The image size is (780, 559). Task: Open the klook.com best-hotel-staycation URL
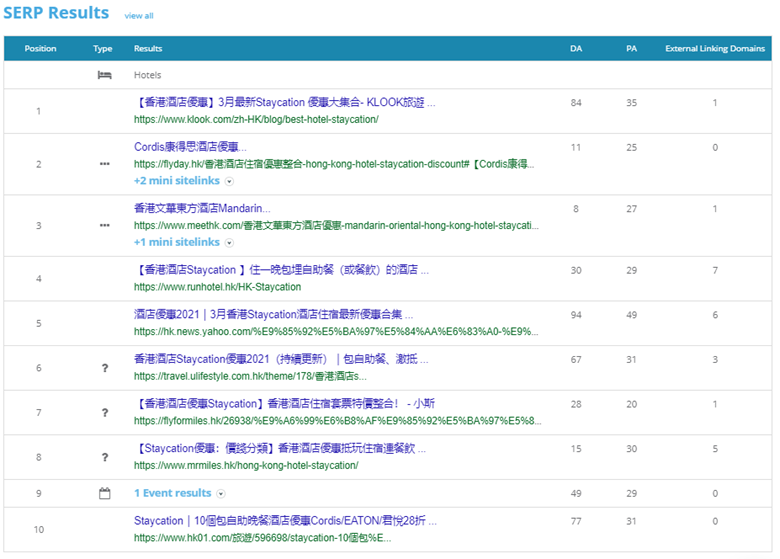256,119
